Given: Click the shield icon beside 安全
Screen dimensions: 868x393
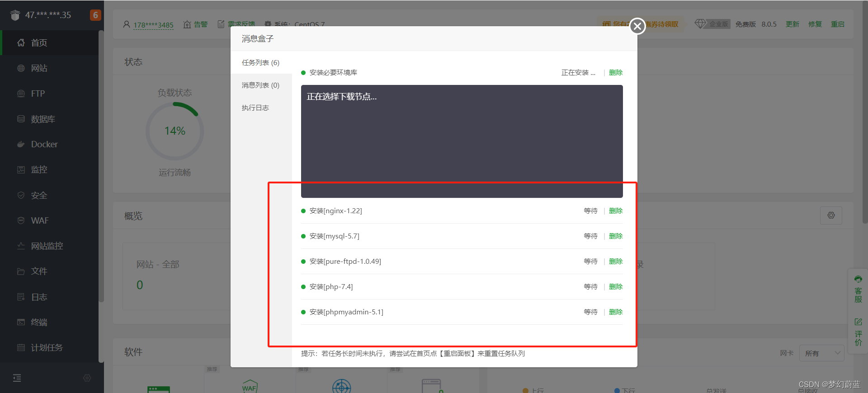Looking at the screenshot, I should (21, 195).
